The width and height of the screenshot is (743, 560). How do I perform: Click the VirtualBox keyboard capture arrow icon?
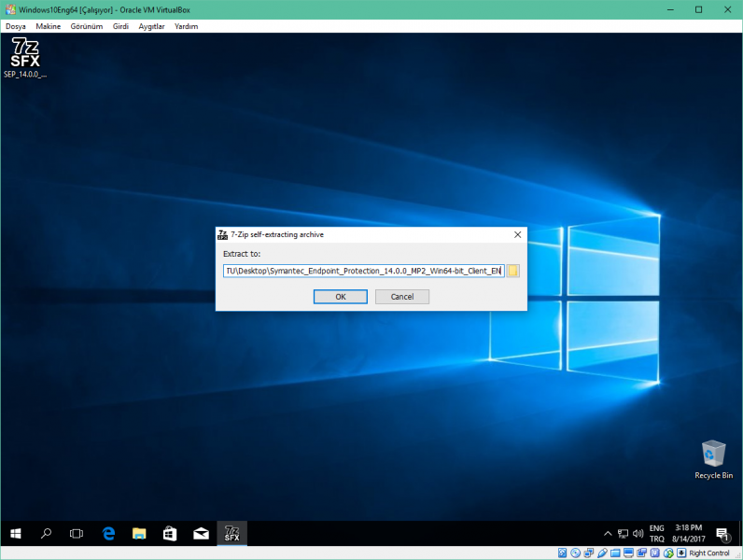(x=681, y=553)
